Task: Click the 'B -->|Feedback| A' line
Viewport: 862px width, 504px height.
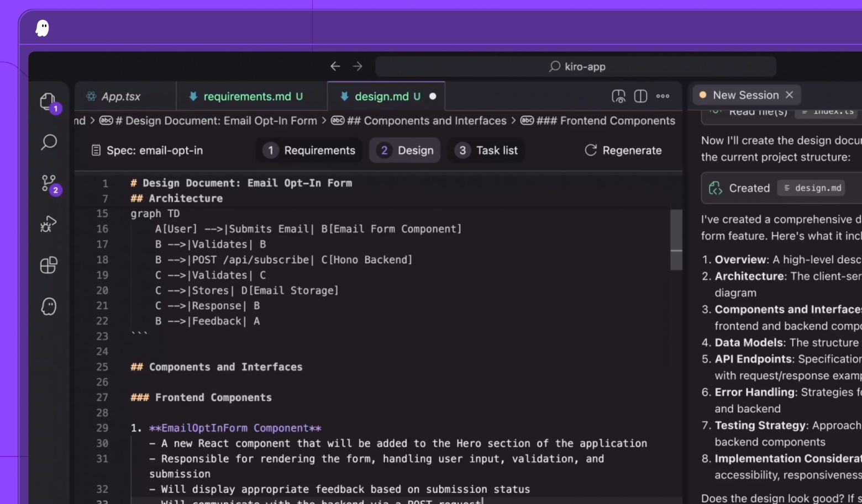Action: [x=207, y=321]
